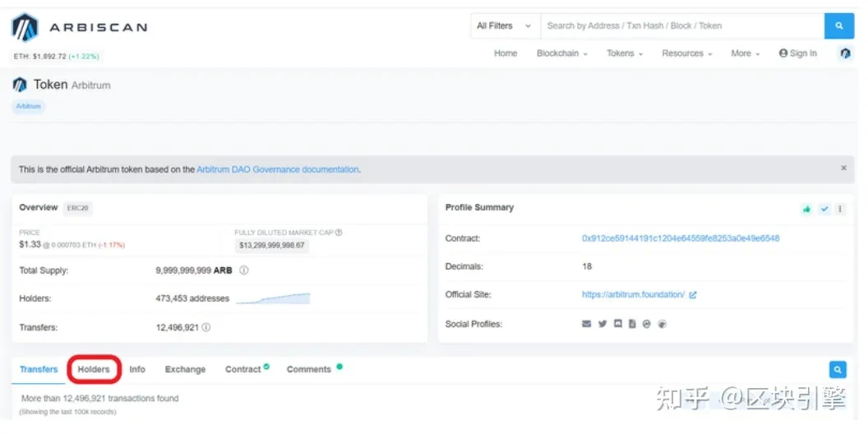Click the ETH price $1,892.72 ticker
The image size is (868, 434).
57,57
